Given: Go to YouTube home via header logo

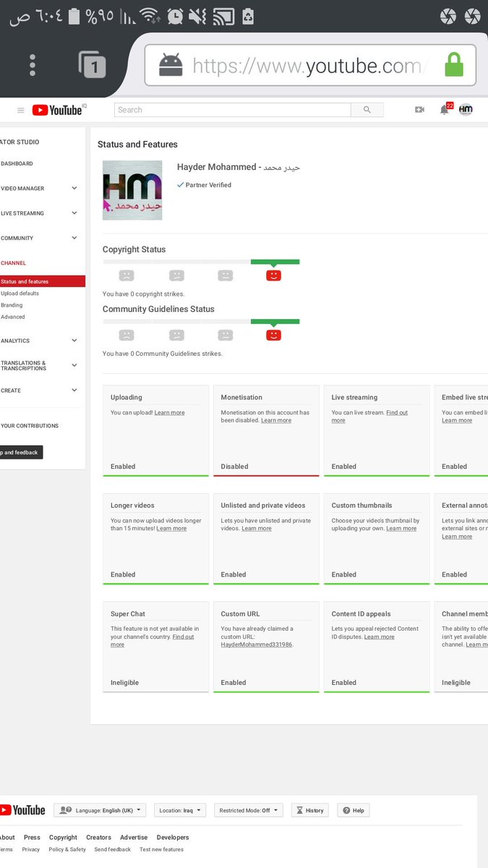Looking at the screenshot, I should 58,110.
